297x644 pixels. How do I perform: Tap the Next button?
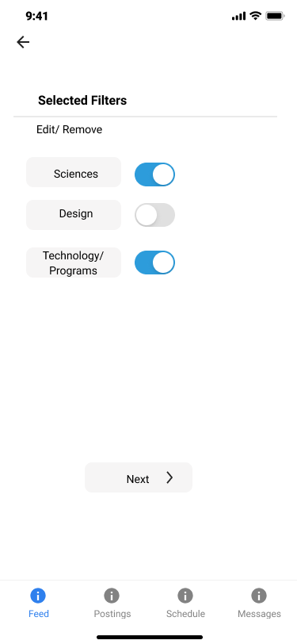[x=139, y=477]
